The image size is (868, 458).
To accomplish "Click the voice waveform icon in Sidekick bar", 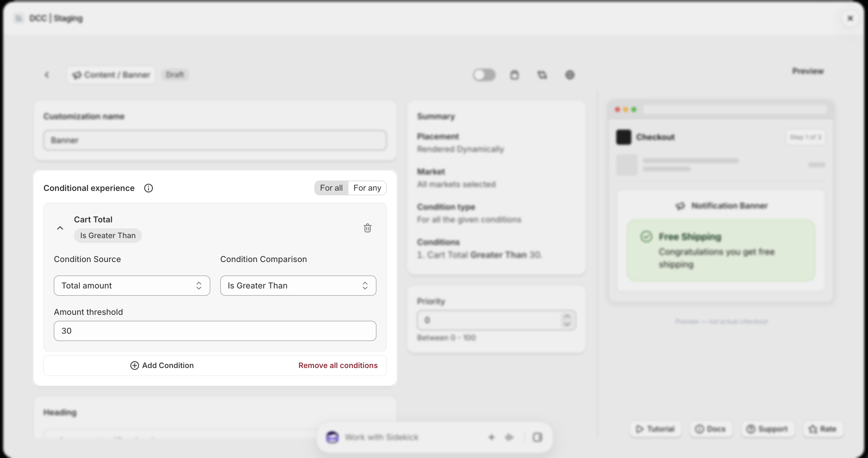I will [x=509, y=437].
